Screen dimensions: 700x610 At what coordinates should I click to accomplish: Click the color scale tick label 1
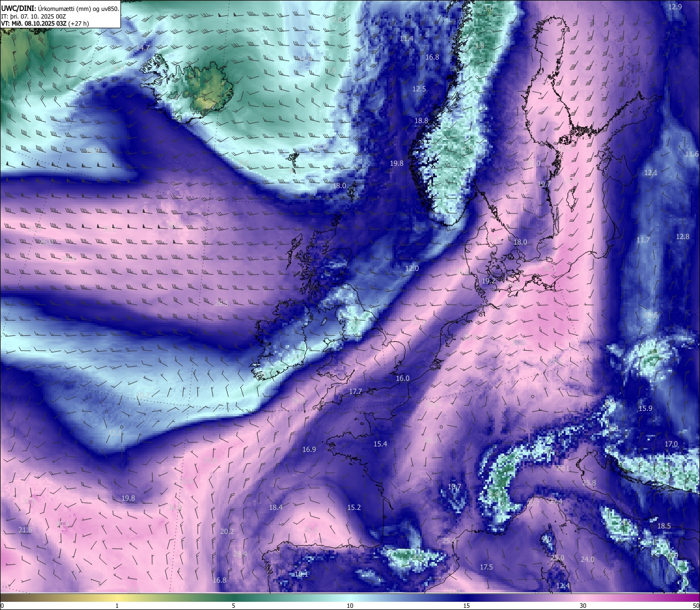[117, 606]
